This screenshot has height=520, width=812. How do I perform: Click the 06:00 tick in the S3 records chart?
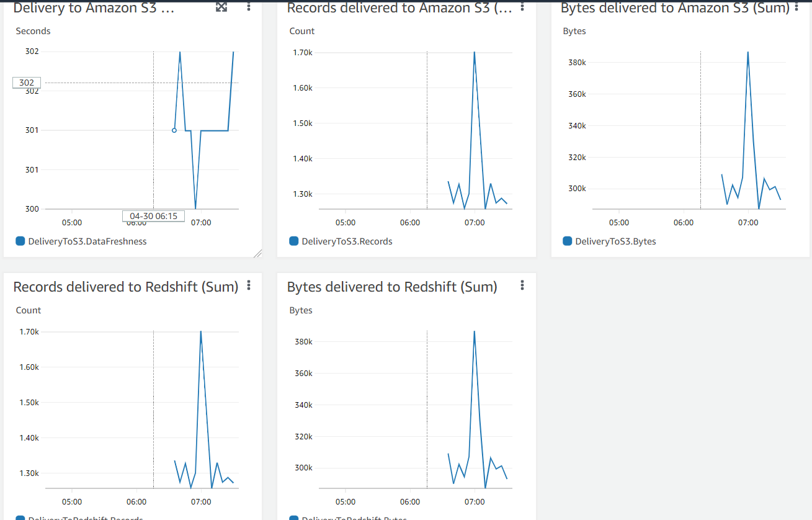pyautogui.click(x=410, y=223)
